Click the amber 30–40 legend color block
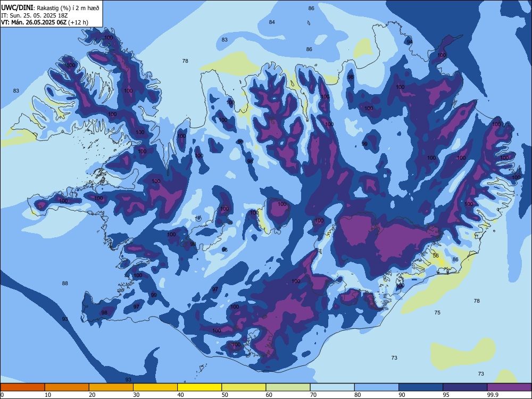Image resolution: width=532 pixels, height=399 pixels. point(155,387)
